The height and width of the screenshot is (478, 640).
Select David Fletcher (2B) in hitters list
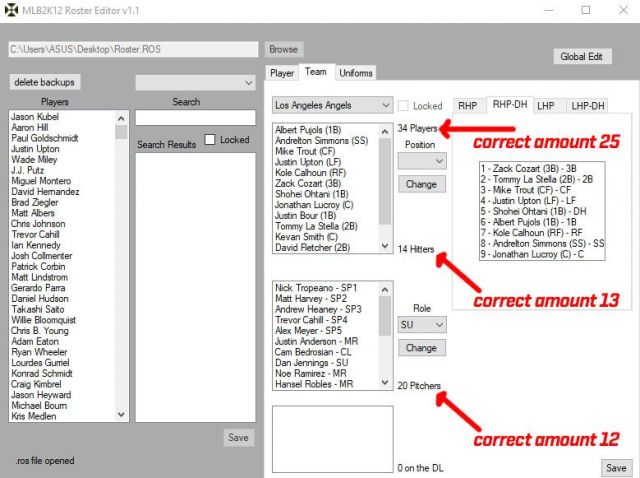[326, 247]
